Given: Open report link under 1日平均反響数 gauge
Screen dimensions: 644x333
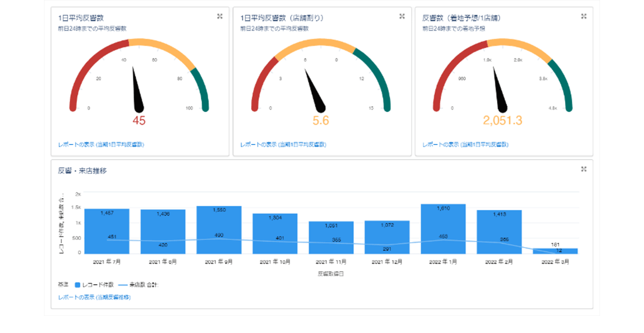Looking at the screenshot, I should point(101,144).
